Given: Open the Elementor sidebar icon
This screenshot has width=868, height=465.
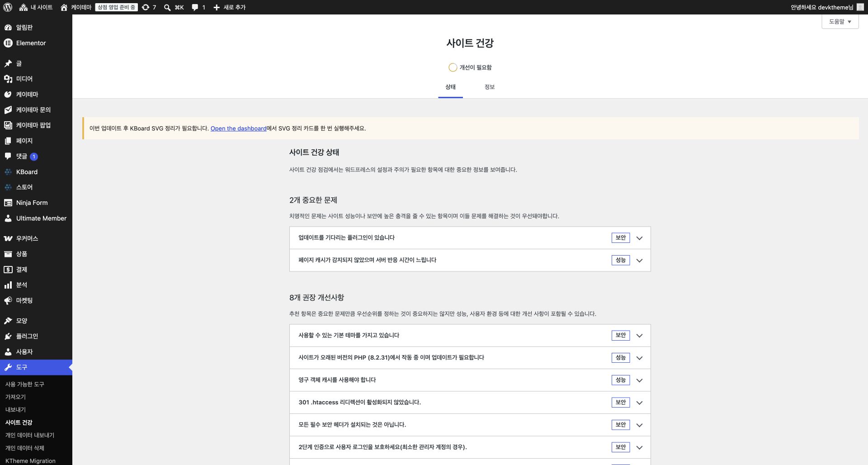Looking at the screenshot, I should click(8, 43).
